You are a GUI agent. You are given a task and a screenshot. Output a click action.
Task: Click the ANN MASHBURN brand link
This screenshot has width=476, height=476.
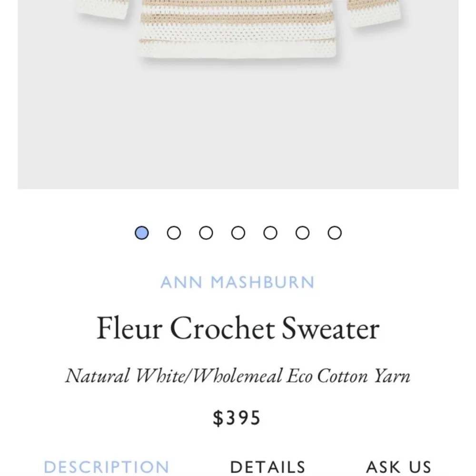238,282
